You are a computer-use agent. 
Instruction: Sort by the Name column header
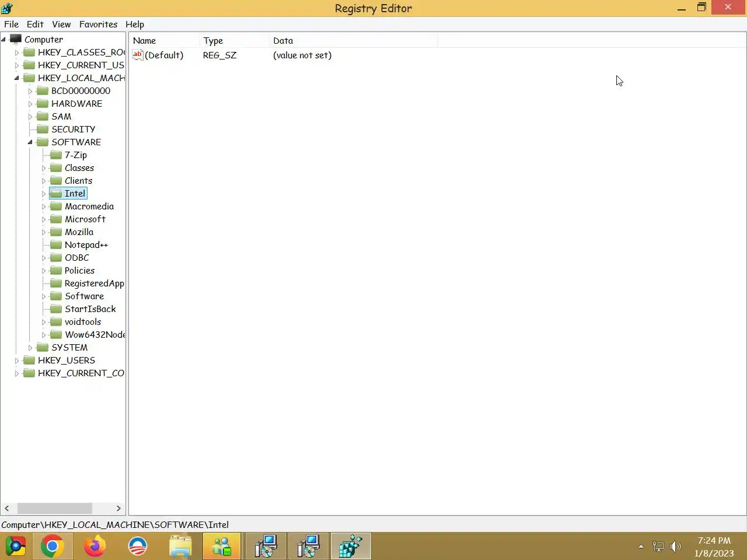[x=164, y=41]
